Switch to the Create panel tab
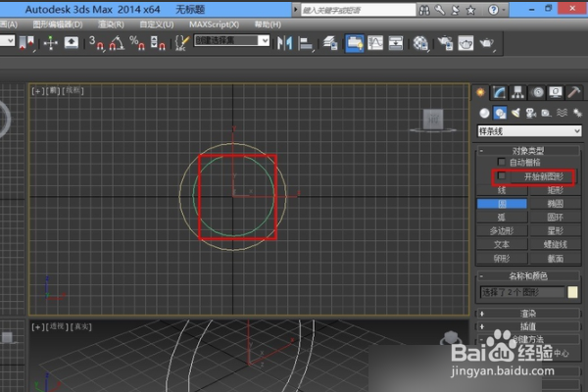 pos(480,92)
